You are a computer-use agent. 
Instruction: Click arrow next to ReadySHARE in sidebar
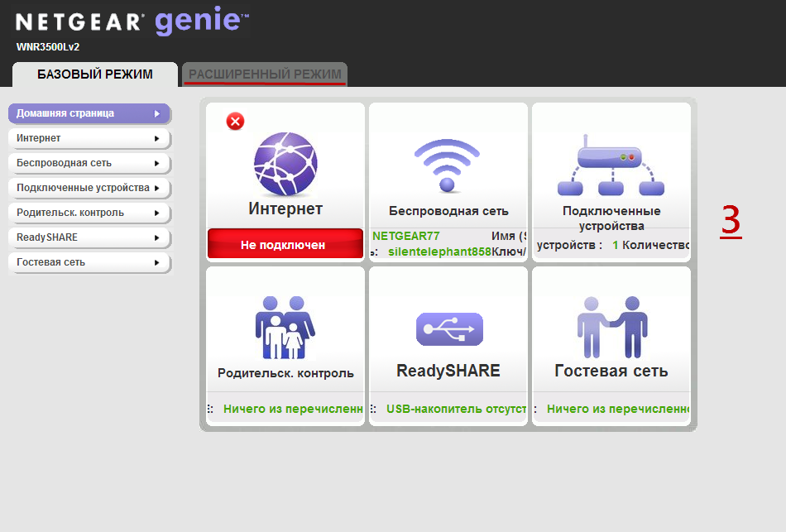[157, 237]
